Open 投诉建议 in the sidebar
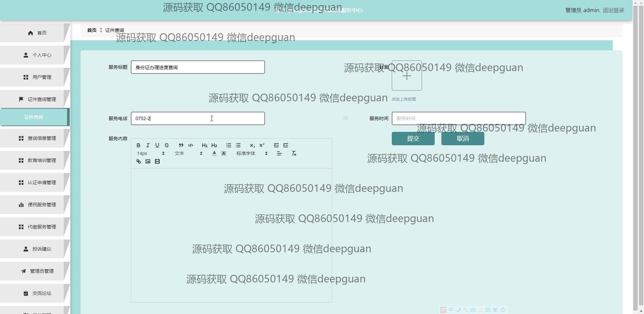The width and height of the screenshot is (644, 314). [x=35, y=249]
